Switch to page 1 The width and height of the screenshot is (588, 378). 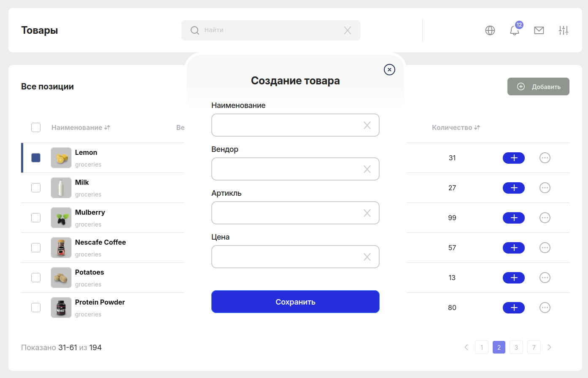click(482, 347)
